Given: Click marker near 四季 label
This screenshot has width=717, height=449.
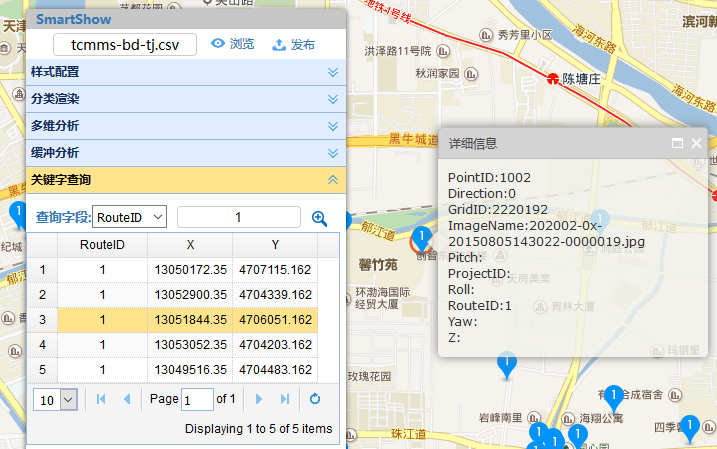Looking at the screenshot, I should (690, 428).
